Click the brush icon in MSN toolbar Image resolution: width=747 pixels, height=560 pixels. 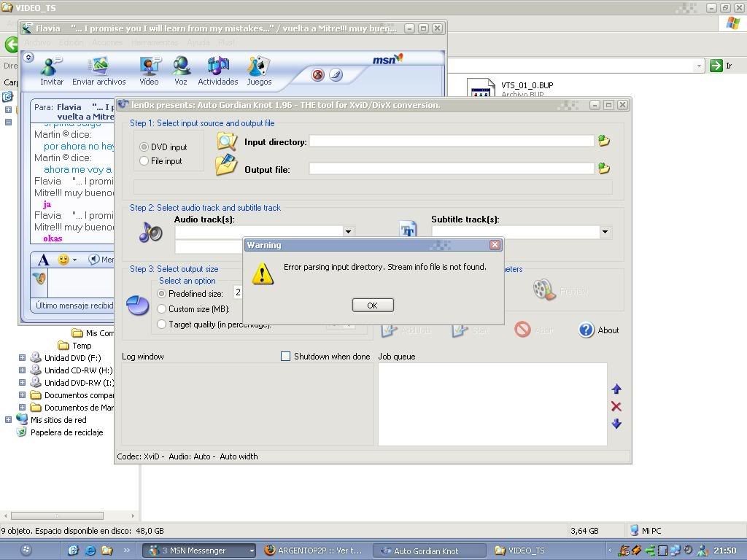click(x=336, y=75)
